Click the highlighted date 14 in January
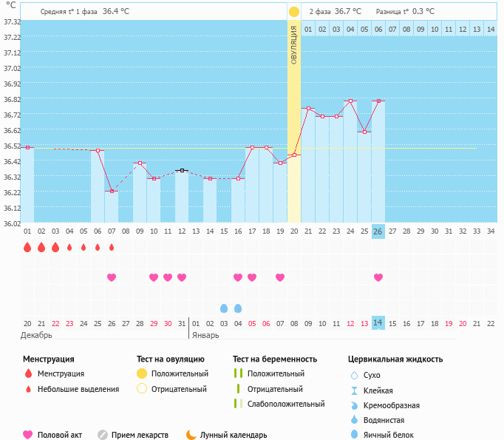Screen dimensions: 504x440 378,323
